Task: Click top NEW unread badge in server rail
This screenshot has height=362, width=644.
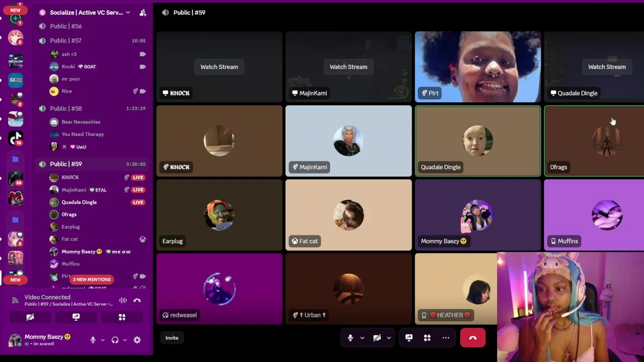Action: point(15,10)
